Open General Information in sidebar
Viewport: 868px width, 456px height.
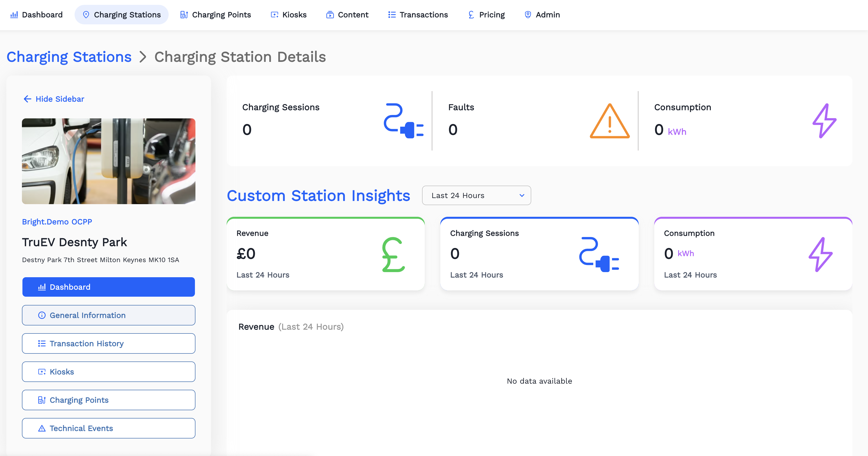tap(108, 315)
